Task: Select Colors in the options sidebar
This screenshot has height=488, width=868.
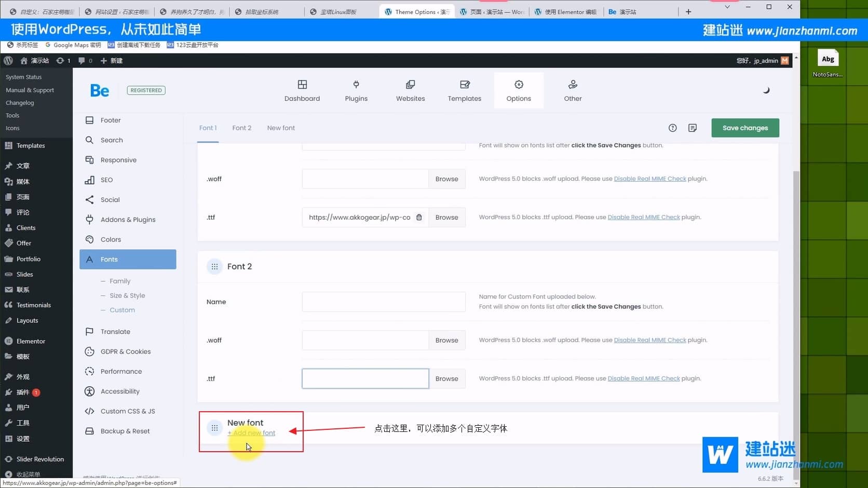Action: coord(111,239)
